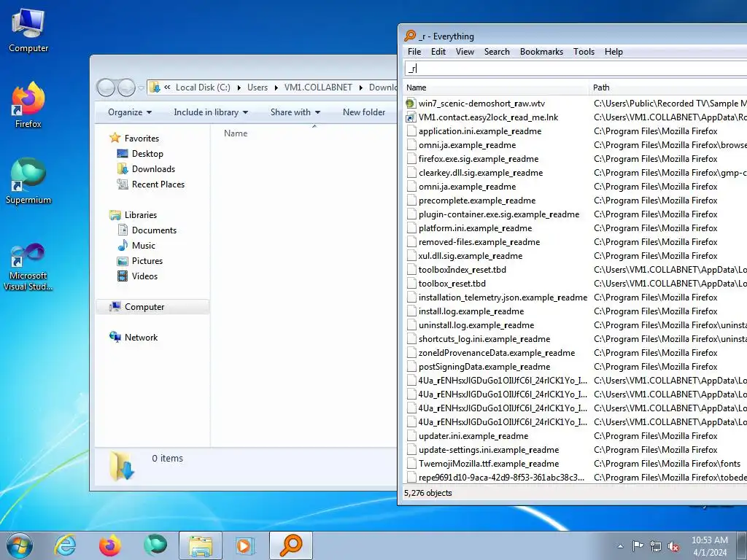The width and height of the screenshot is (747, 560).
Task: Open Windows Media Player from the taskbar
Action: coord(246,545)
